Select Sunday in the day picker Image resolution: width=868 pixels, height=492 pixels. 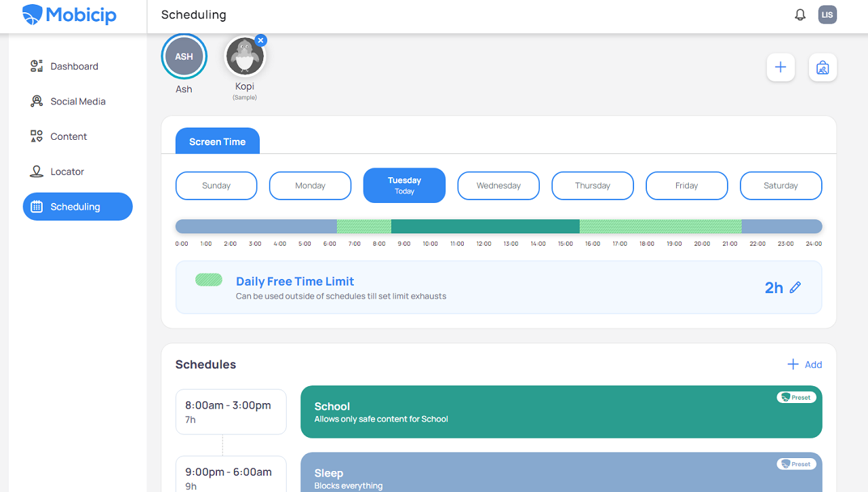point(216,185)
